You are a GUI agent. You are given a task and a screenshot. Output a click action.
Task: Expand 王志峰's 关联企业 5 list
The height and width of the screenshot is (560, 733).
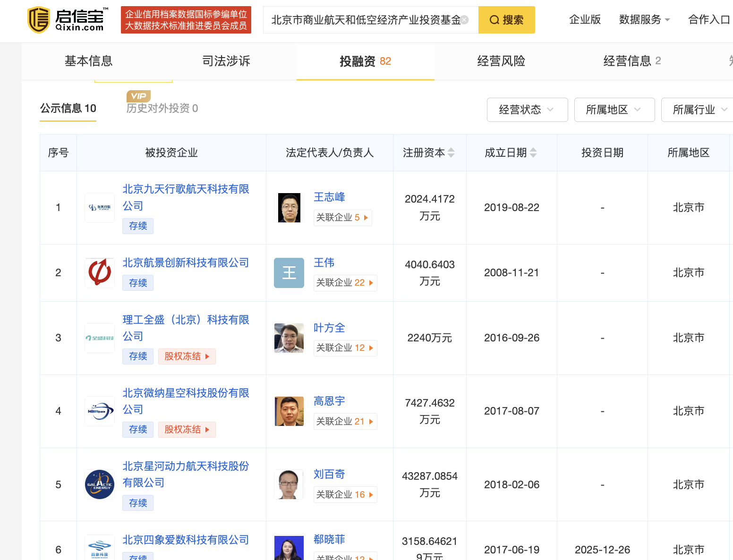coord(342,218)
